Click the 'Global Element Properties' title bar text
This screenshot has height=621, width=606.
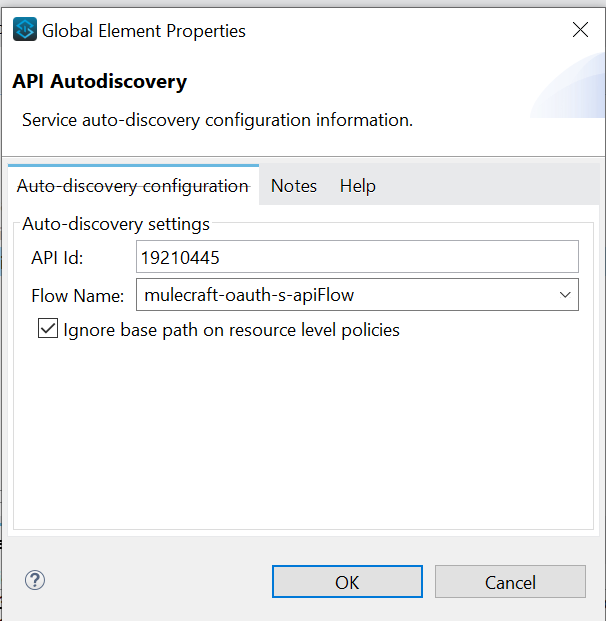click(x=143, y=31)
